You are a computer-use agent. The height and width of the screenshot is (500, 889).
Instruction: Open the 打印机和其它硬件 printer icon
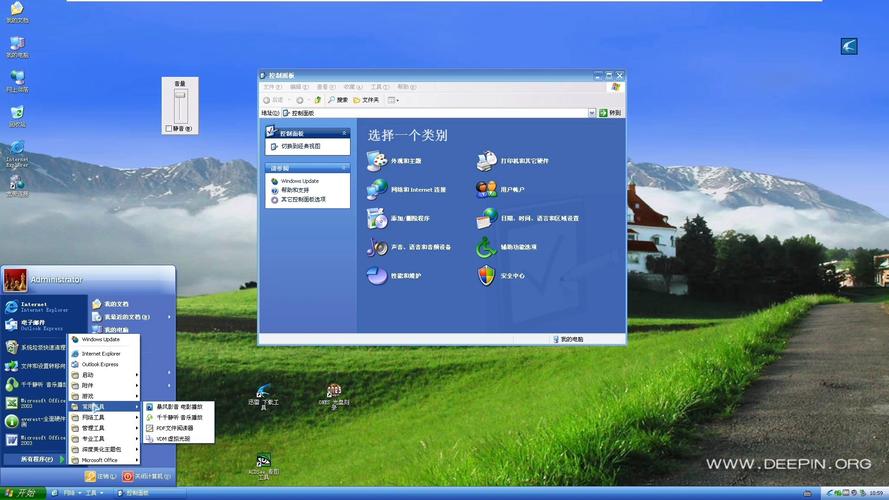click(x=486, y=160)
